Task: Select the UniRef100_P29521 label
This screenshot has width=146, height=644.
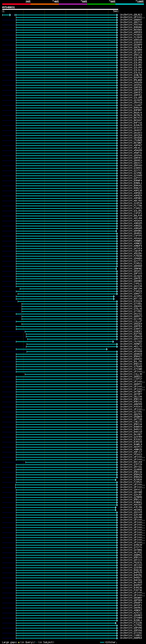Action: click(x=131, y=263)
